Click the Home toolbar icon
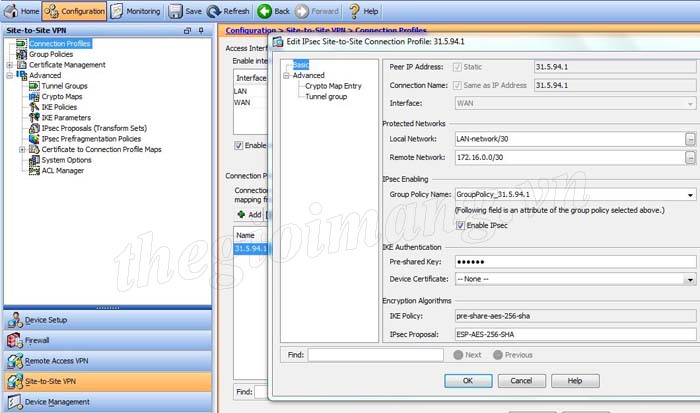The width and height of the screenshot is (700, 413). tap(11, 11)
